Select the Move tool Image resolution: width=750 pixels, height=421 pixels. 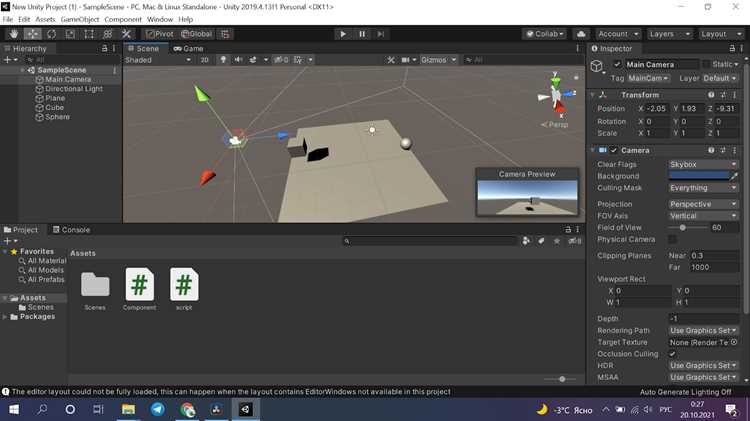pyautogui.click(x=33, y=34)
